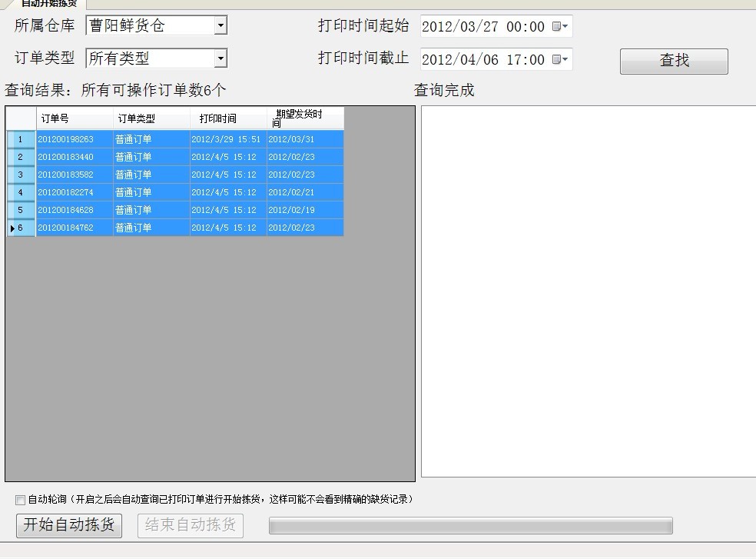756x559 pixels.
Task: Click print time cell of order 201200183440
Action: (228, 157)
